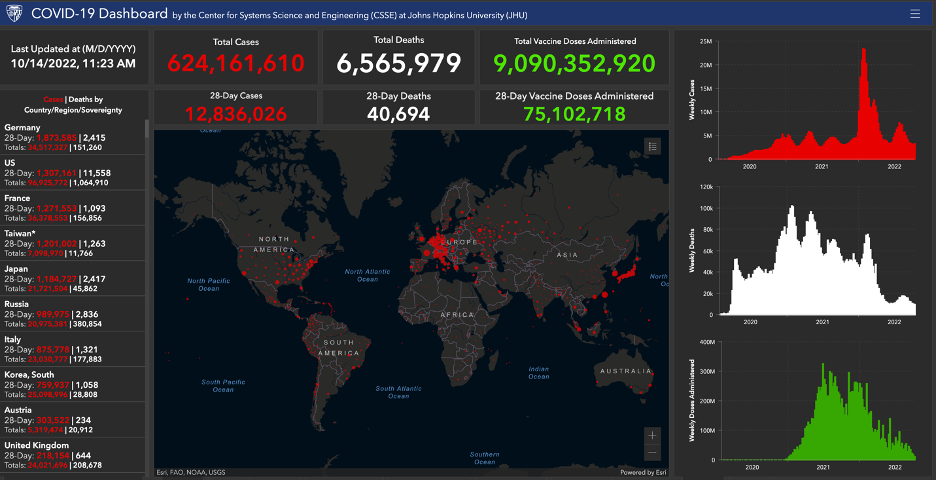This screenshot has width=936, height=480.
Task: Click total vaccine doses value 9,090,352,920
Action: pyautogui.click(x=574, y=63)
